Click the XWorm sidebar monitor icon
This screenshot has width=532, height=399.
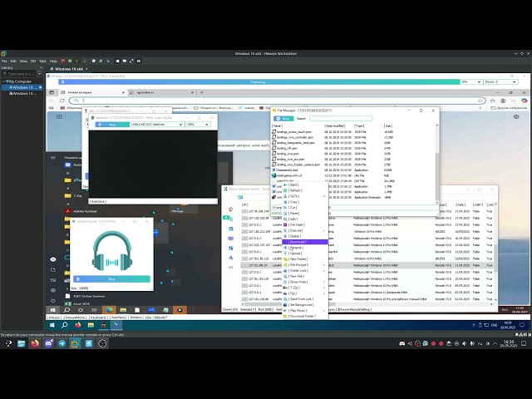[x=231, y=239]
